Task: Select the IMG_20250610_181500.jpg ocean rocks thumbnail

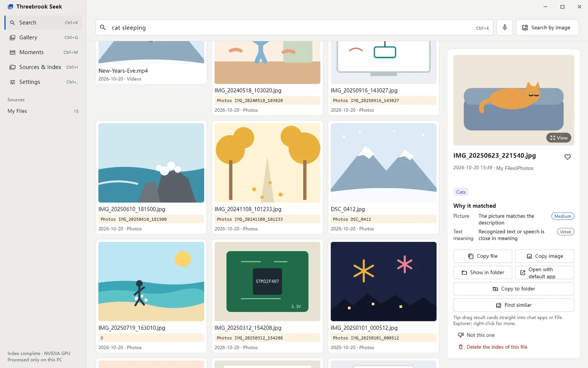Action: (151, 163)
